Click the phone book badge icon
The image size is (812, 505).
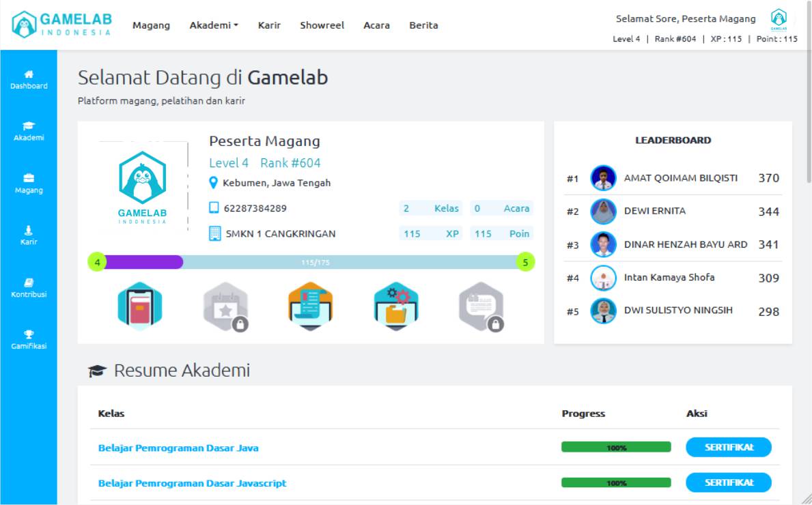tap(140, 306)
